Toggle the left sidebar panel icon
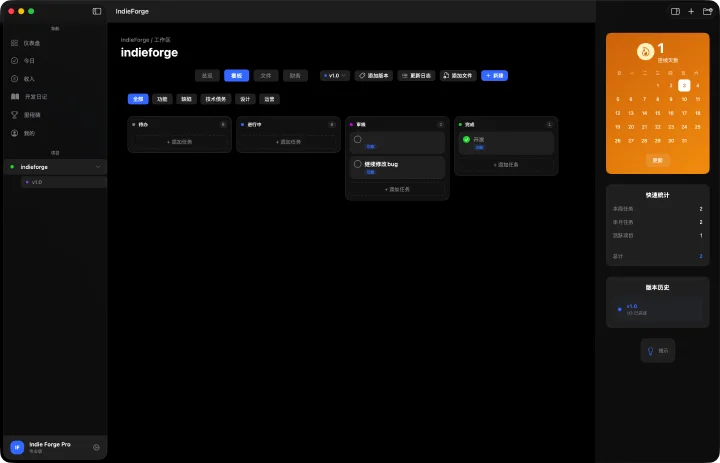Screen dimensions: 720x463 click(x=97, y=11)
